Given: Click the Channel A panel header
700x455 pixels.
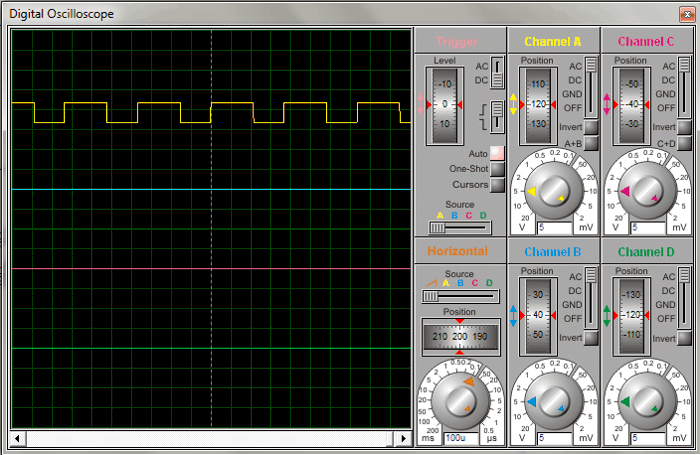Looking at the screenshot, I should click(553, 41).
